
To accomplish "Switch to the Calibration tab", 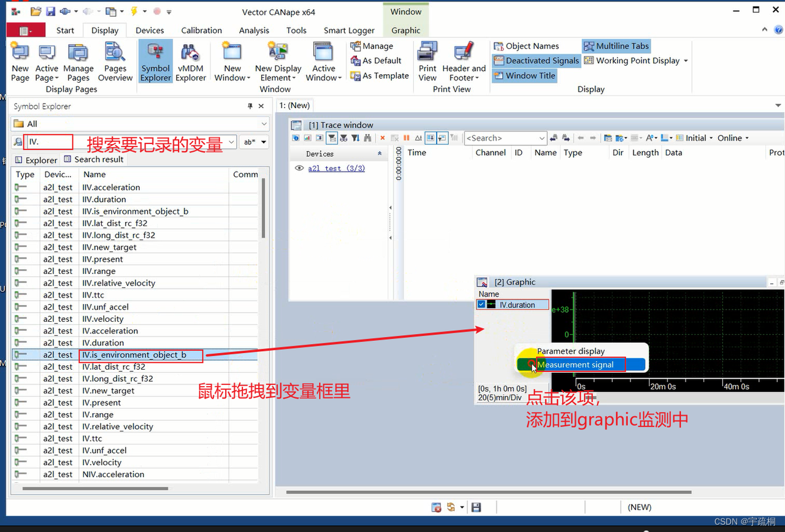I will (x=201, y=30).
